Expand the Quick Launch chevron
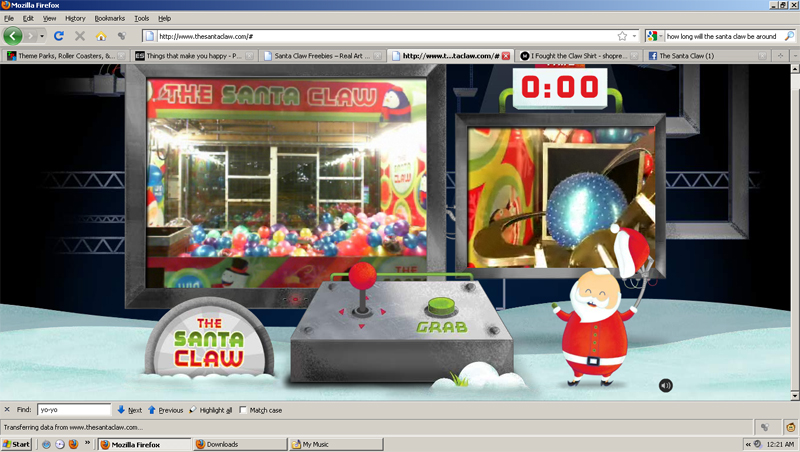Viewport: 800px width, 452px height. (87, 442)
